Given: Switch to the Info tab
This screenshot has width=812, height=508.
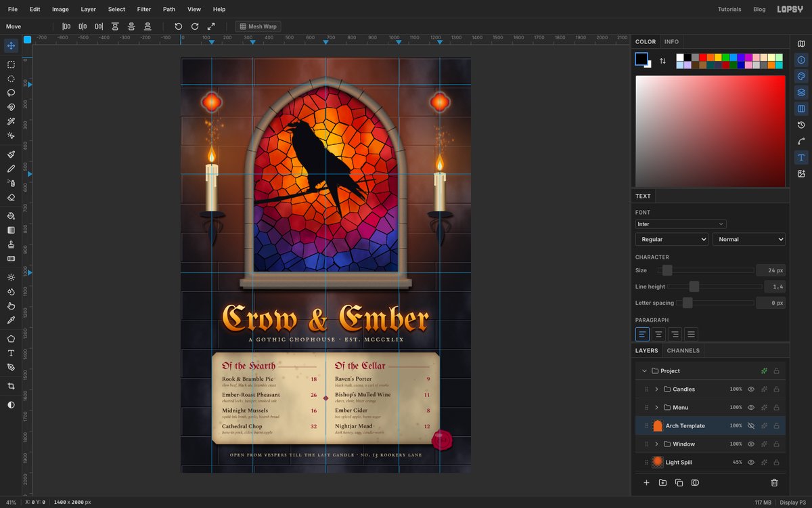Looking at the screenshot, I should click(x=671, y=42).
